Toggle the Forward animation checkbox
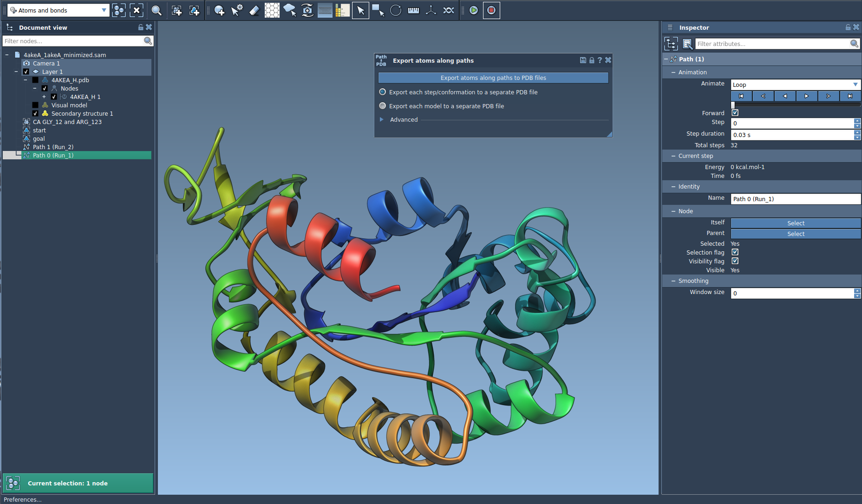This screenshot has height=504, width=862. pyautogui.click(x=735, y=113)
